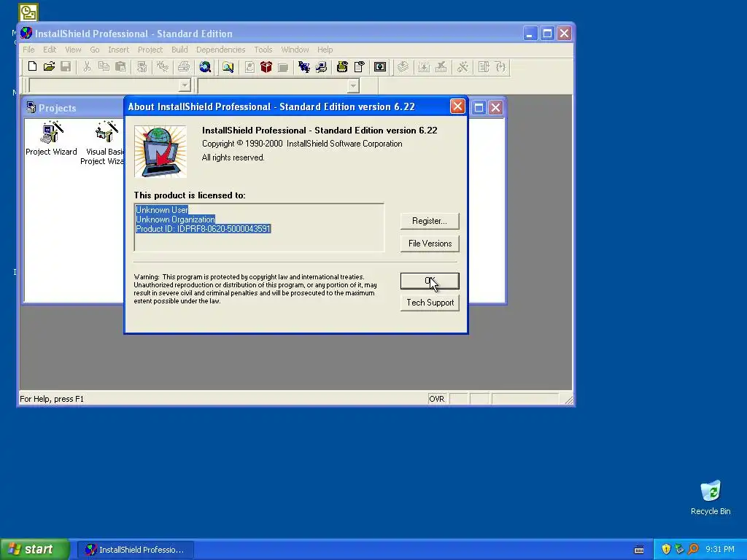Click the Unknown User license line
747x560 pixels.
[162, 210]
